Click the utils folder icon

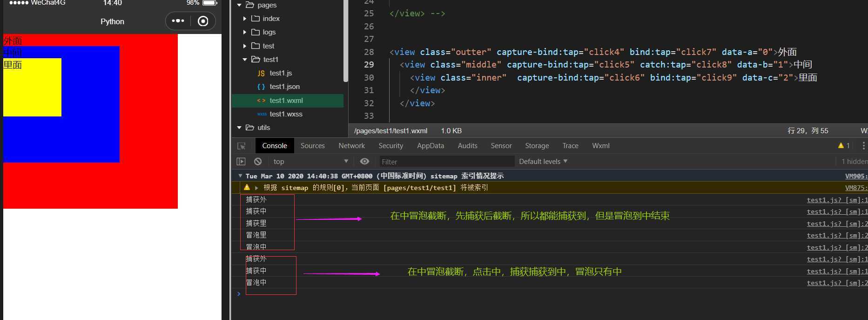point(250,128)
